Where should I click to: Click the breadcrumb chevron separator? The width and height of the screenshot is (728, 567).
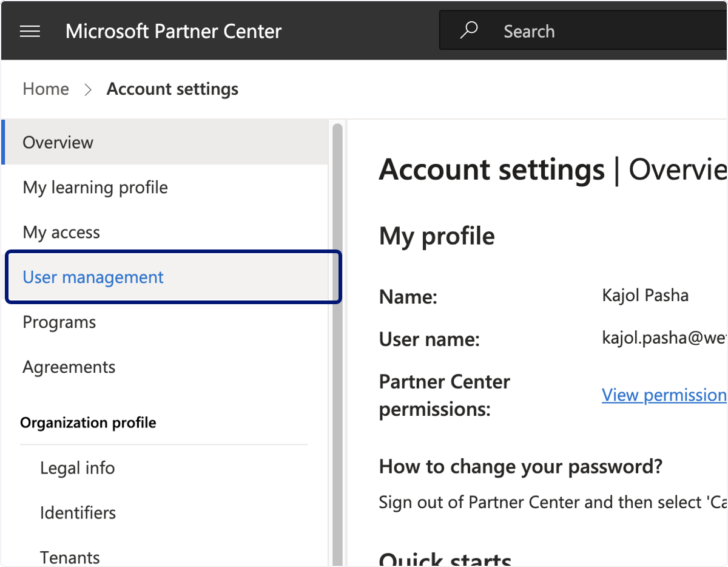(88, 89)
